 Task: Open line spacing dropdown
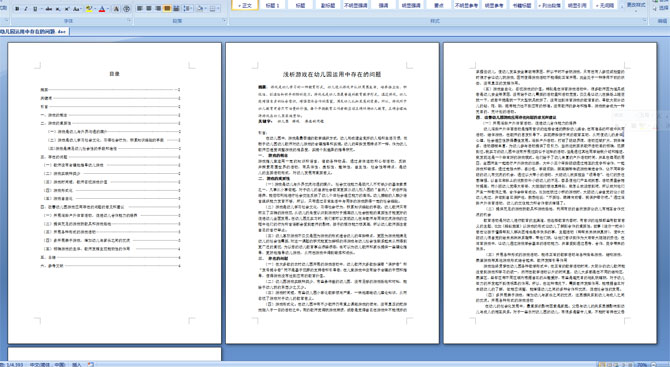point(187,9)
